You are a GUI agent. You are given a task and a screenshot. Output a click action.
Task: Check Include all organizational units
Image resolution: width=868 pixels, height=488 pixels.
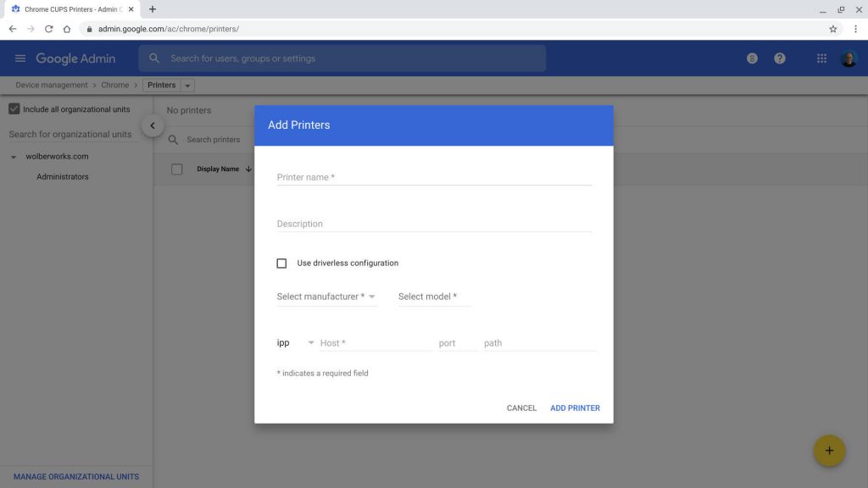pyautogui.click(x=14, y=108)
